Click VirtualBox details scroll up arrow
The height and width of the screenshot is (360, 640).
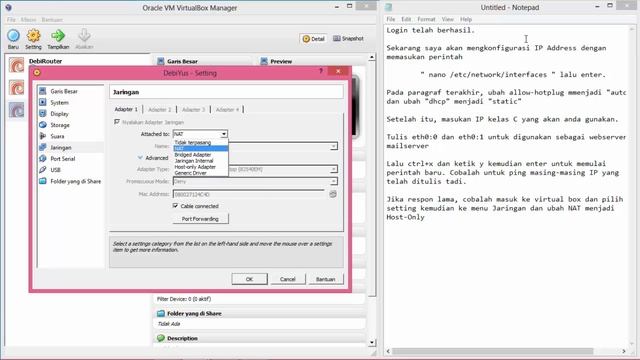click(371, 57)
